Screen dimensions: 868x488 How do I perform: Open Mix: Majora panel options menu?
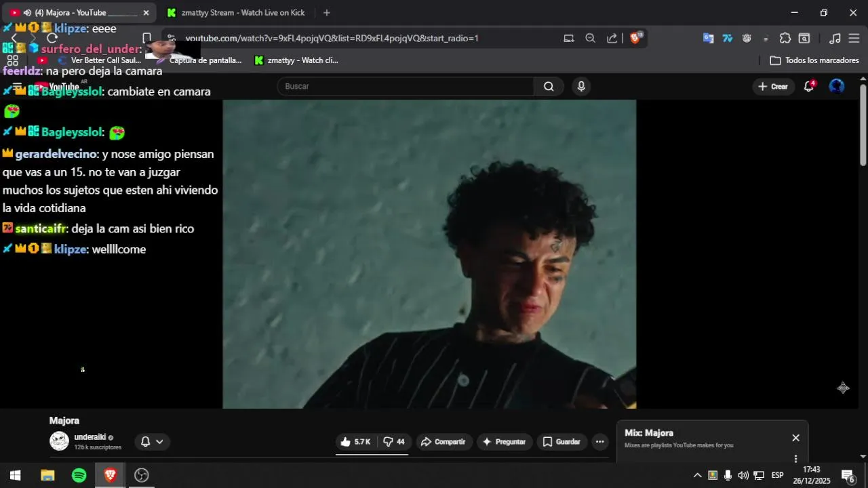point(796,458)
